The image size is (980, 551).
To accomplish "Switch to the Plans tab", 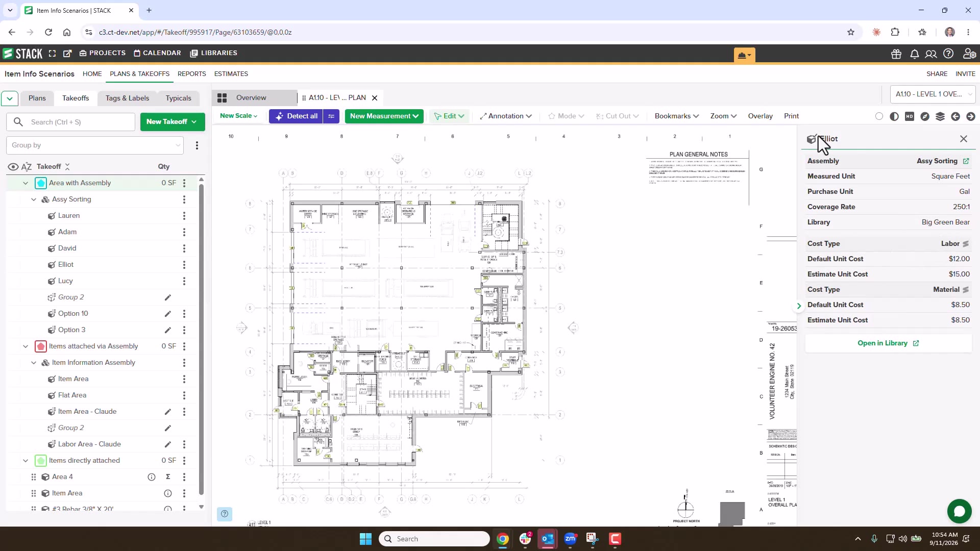I will [37, 98].
